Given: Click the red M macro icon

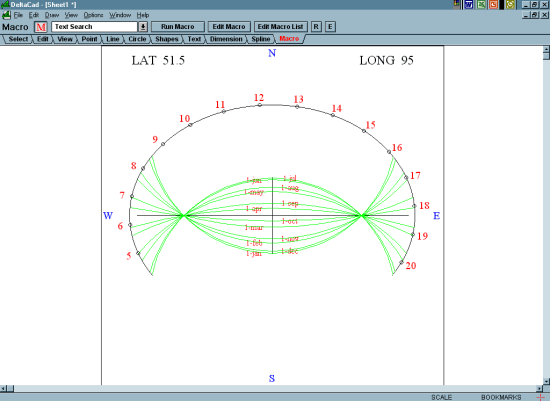Looking at the screenshot, I should click(x=41, y=27).
